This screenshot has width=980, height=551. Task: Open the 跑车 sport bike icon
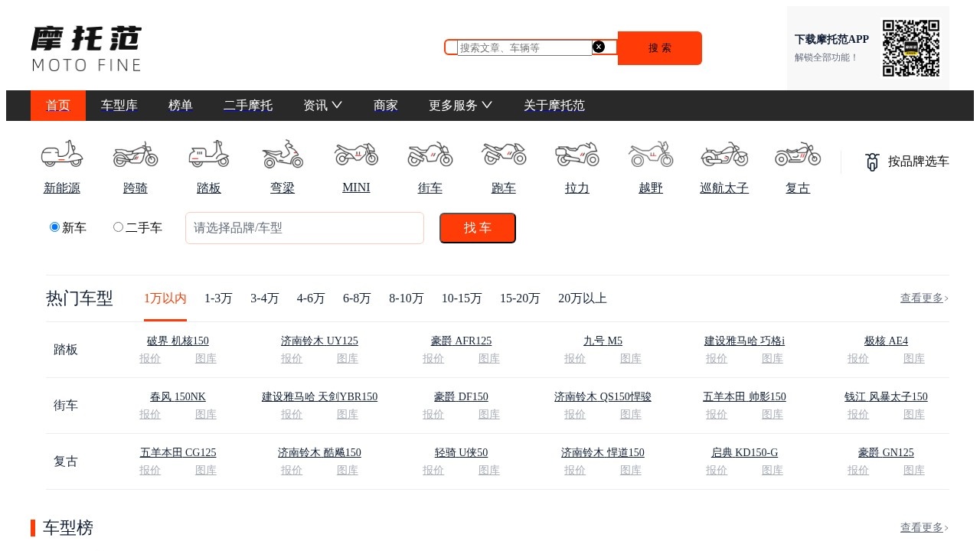pyautogui.click(x=503, y=154)
